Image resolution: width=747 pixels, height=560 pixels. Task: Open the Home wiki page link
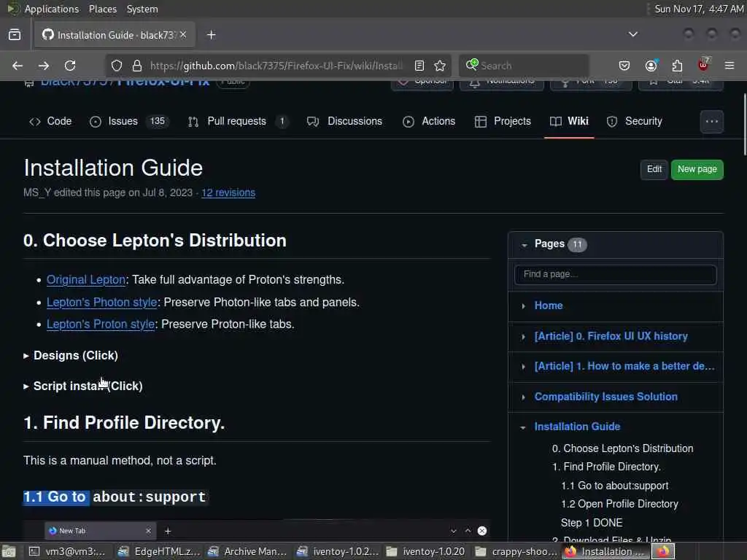coord(549,306)
